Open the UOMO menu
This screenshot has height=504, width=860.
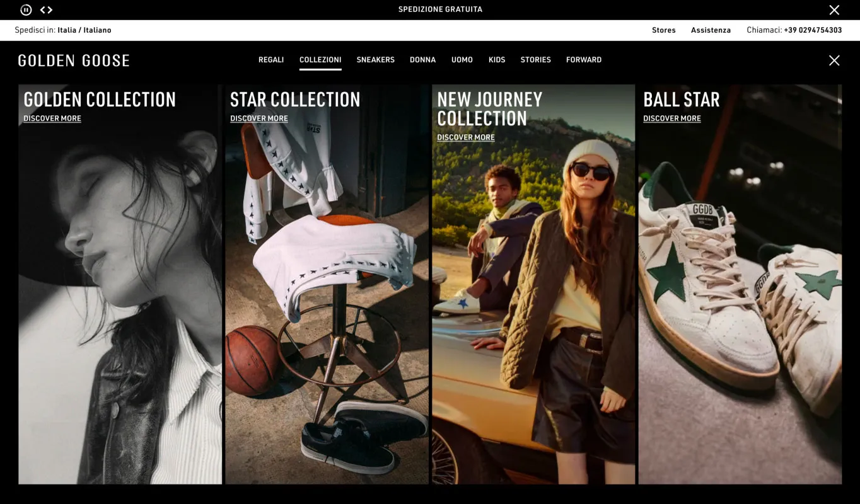coord(462,59)
